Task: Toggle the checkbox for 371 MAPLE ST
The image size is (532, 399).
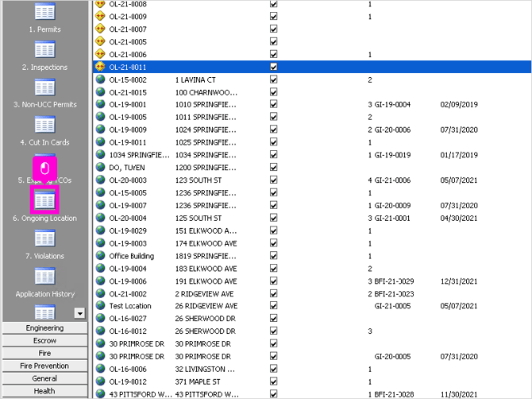Action: coord(273,382)
